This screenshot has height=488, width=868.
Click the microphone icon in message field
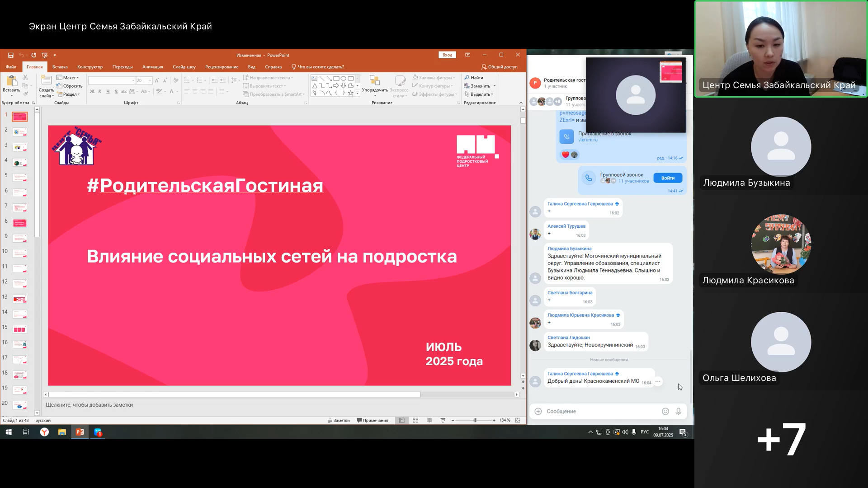pyautogui.click(x=678, y=411)
